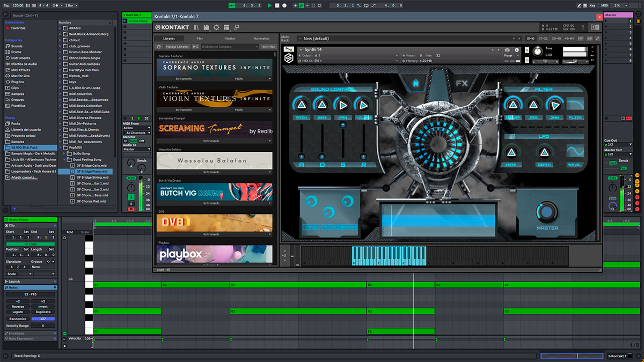
Task: Click the Play button in transport
Action: [269, 5]
